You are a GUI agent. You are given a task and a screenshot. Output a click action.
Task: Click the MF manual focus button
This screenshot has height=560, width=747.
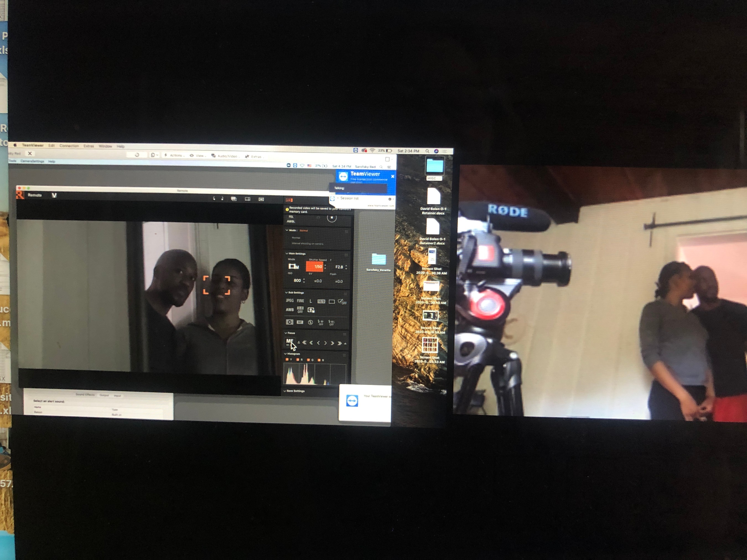pos(289,341)
